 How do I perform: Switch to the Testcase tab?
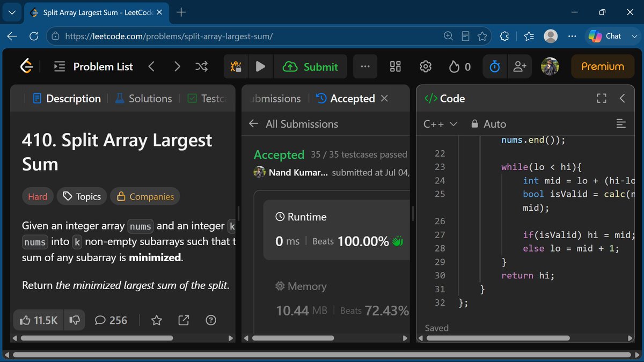(208, 99)
